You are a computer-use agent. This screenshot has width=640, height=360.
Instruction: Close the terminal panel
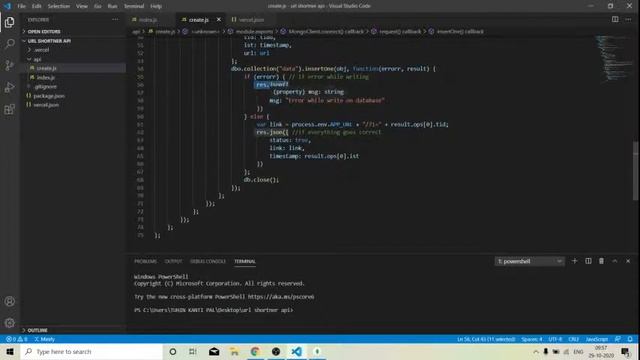(x=628, y=261)
